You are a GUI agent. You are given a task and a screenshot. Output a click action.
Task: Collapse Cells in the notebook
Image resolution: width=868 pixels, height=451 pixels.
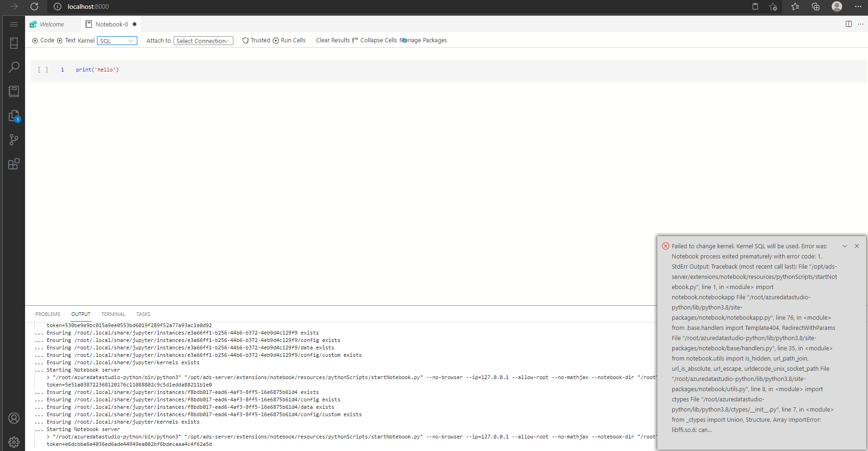coord(374,40)
